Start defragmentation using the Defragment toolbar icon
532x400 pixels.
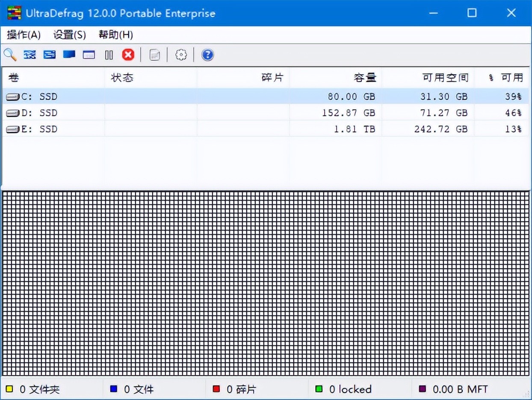pos(30,55)
